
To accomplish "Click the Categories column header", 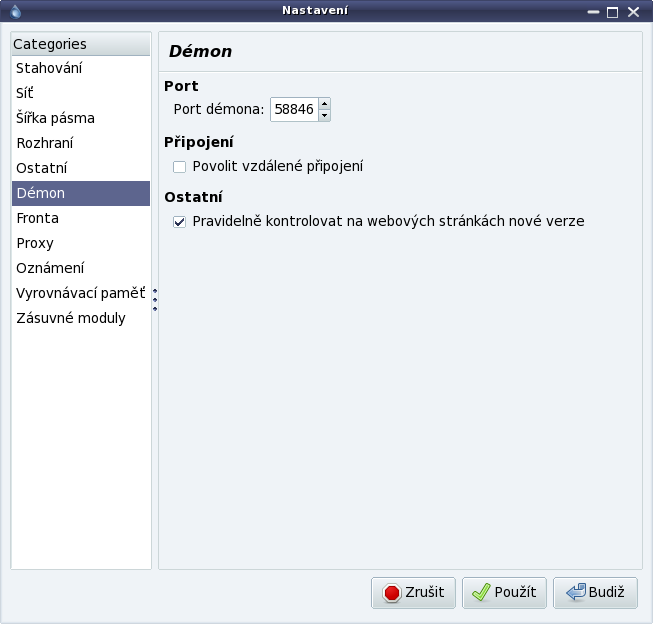I will pos(81,44).
